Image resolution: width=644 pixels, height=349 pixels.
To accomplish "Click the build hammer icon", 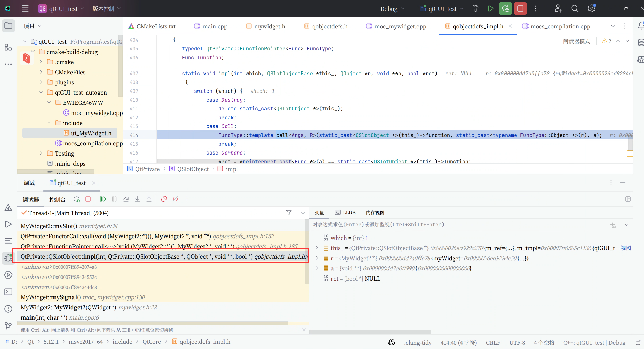I will [x=475, y=8].
